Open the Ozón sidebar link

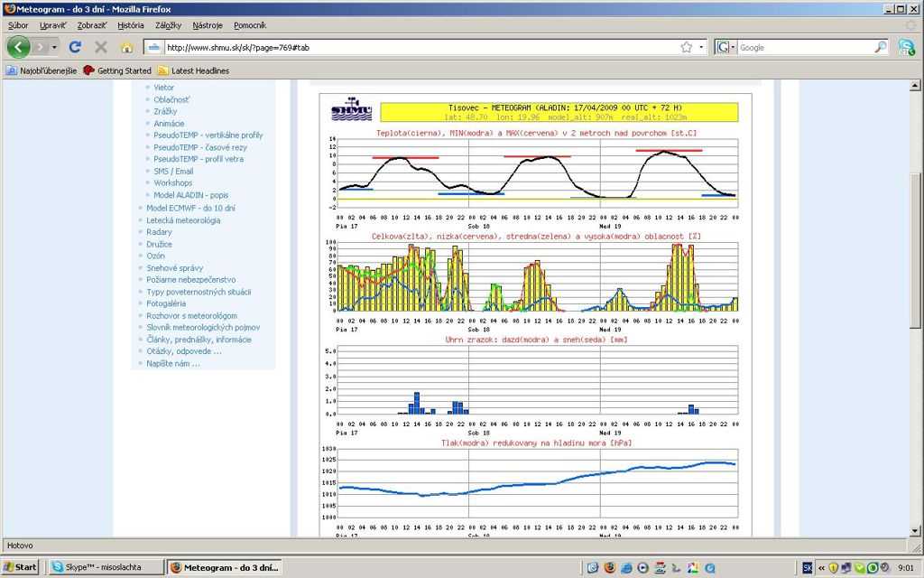(155, 256)
